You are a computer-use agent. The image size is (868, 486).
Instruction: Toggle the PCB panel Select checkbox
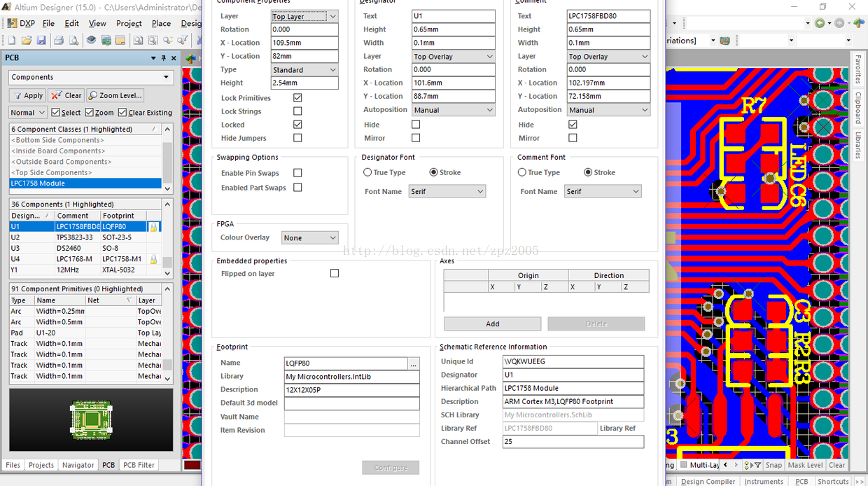click(x=55, y=112)
